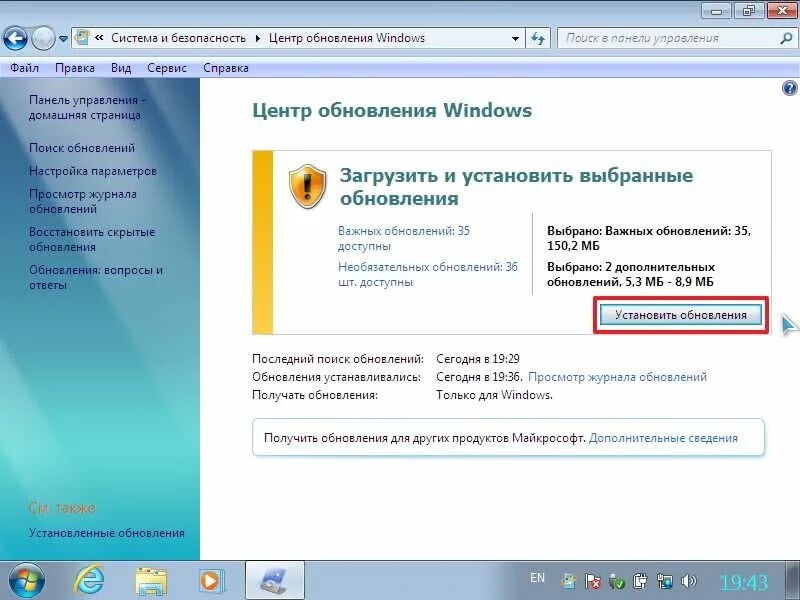800x600 pixels.
Task: Click the Back navigation arrow
Action: pos(15,38)
